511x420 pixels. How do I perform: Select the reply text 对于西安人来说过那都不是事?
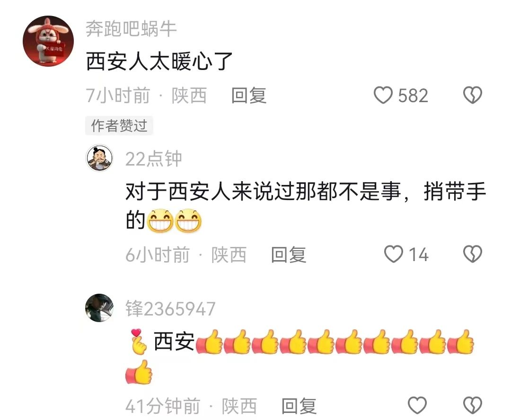264,192
